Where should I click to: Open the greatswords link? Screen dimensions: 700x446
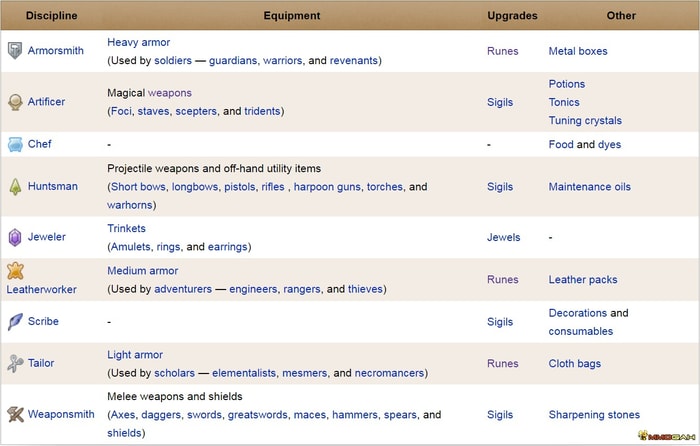tap(258, 415)
